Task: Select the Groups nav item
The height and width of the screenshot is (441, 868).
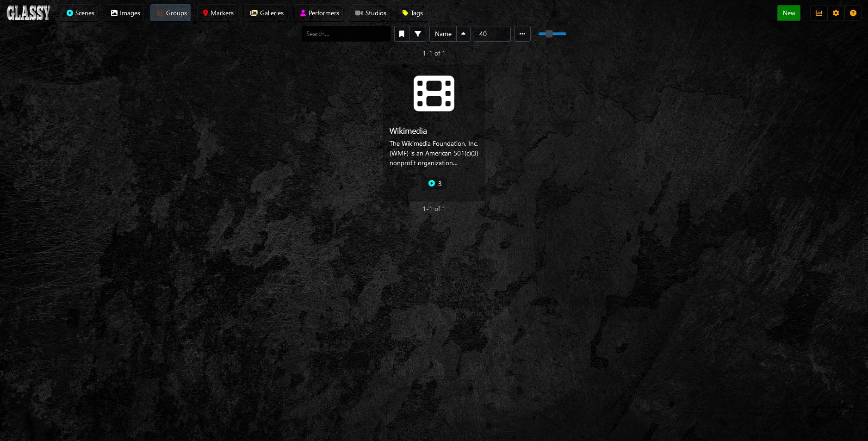Action: pos(171,13)
